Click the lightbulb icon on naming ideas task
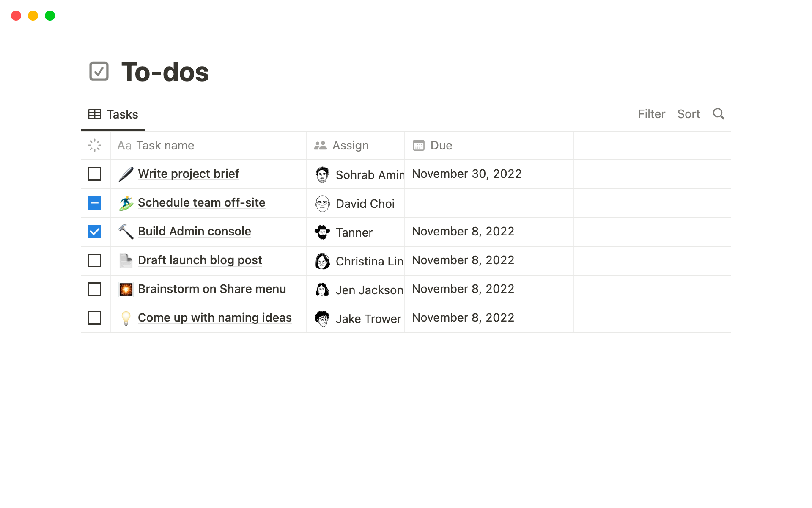This screenshot has height=508, width=812. [124, 317]
